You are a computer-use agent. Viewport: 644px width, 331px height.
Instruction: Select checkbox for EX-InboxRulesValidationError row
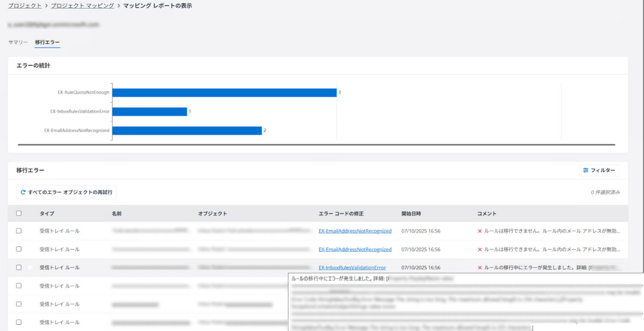(19, 268)
